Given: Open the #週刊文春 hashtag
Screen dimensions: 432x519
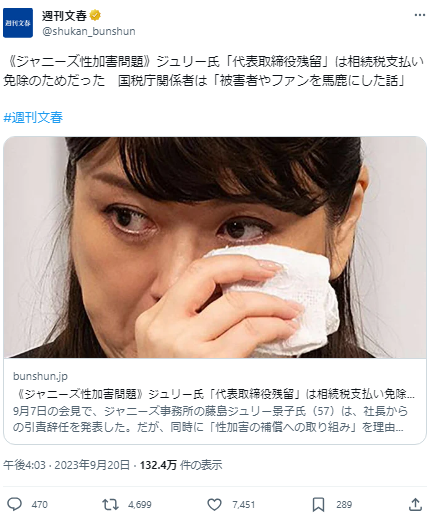Looking at the screenshot, I should point(33,117).
